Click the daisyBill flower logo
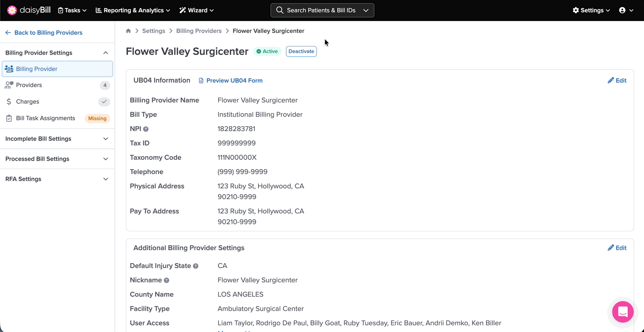This screenshot has height=332, width=644. (x=12, y=10)
